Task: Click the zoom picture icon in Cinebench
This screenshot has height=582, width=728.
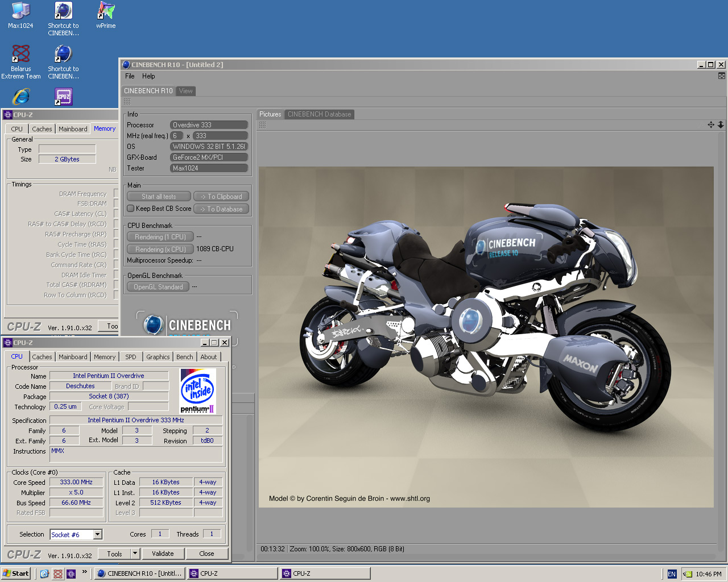Action: point(721,124)
